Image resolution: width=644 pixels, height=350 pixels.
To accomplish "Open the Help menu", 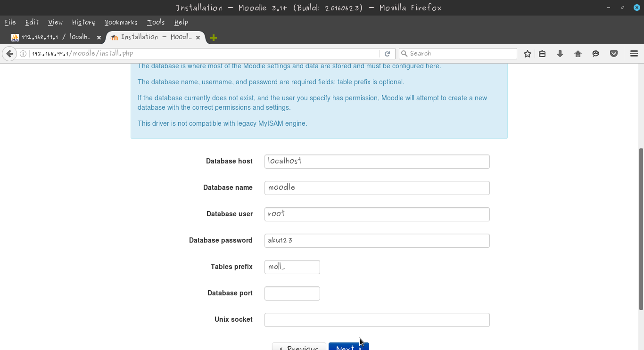I will [181, 22].
